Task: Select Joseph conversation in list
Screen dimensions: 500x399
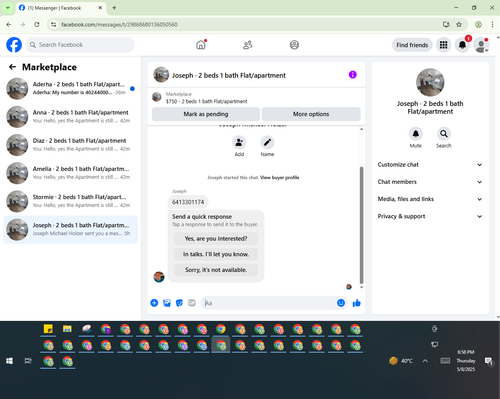Action: [70, 230]
